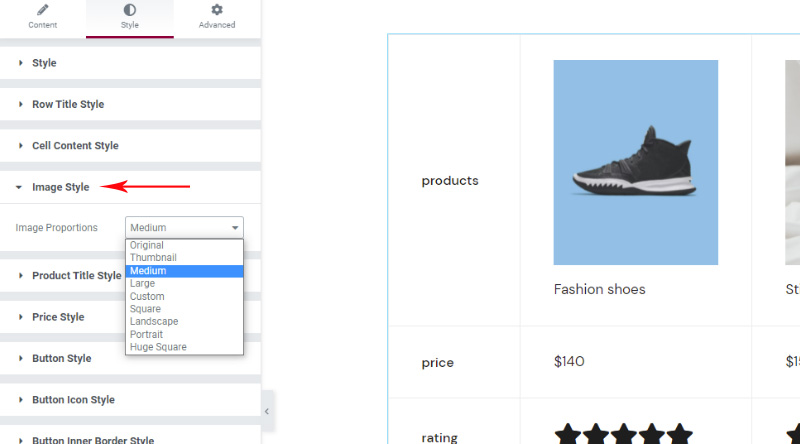Pick Large in the dropdown list

click(143, 284)
